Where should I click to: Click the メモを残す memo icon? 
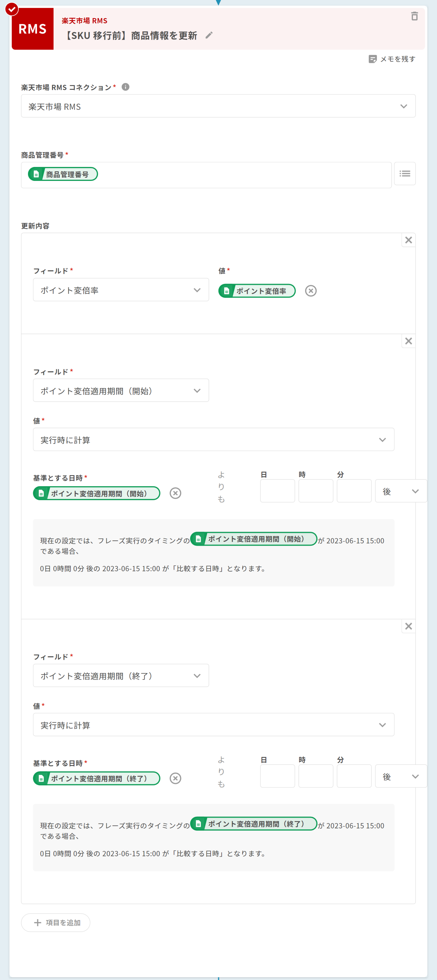(372, 59)
